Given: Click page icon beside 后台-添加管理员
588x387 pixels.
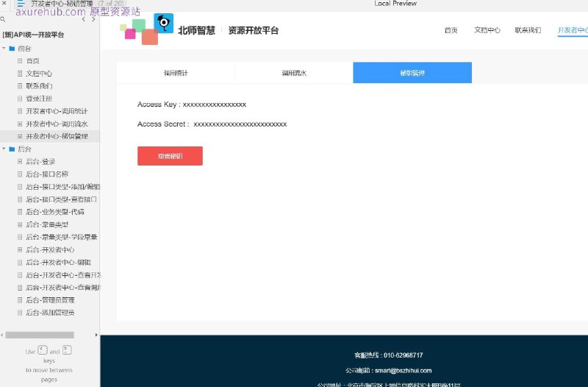Looking at the screenshot, I should [x=20, y=313].
